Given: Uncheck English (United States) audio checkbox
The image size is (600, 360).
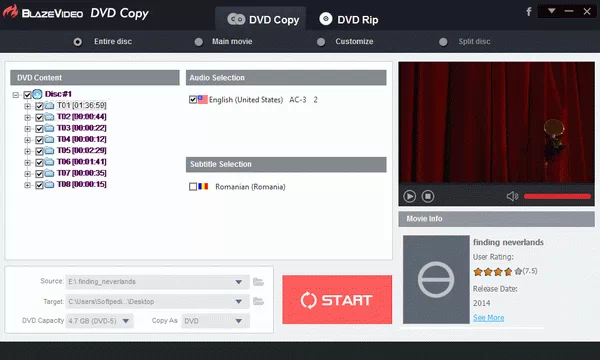Looking at the screenshot, I should pos(193,100).
